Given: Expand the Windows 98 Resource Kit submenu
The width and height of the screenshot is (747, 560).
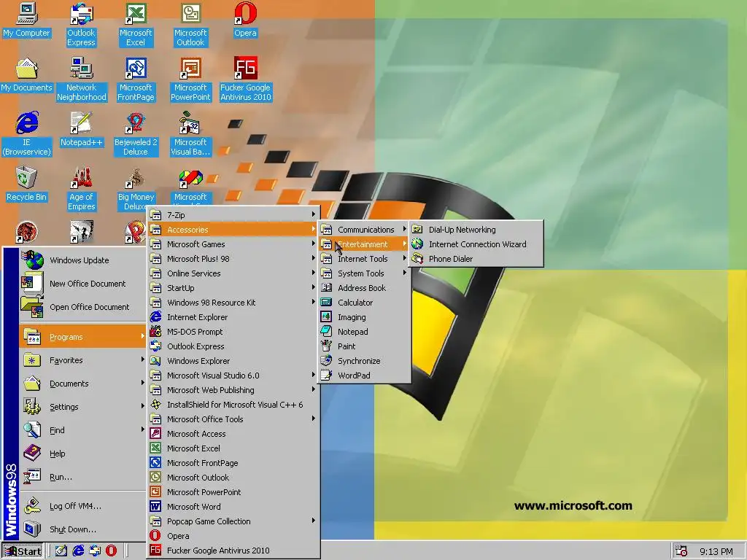Looking at the screenshot, I should pyautogui.click(x=233, y=303).
